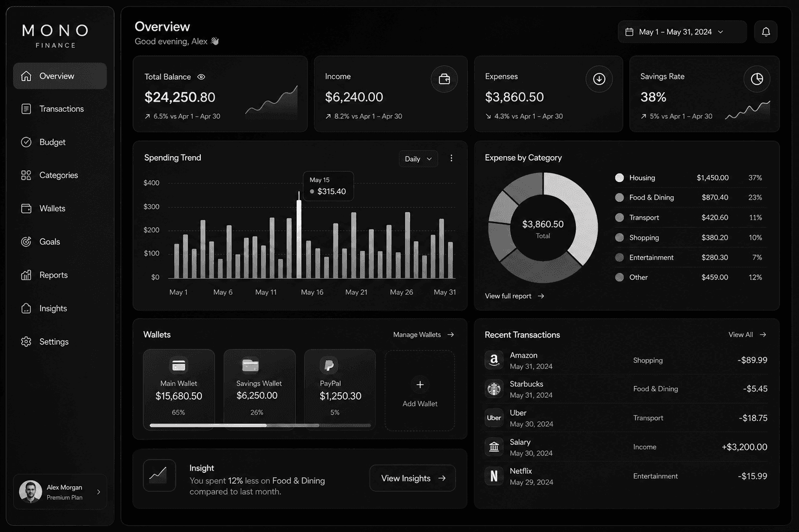Click the Uber -$18.75 amount
The width and height of the screenshot is (799, 532).
coord(753,418)
